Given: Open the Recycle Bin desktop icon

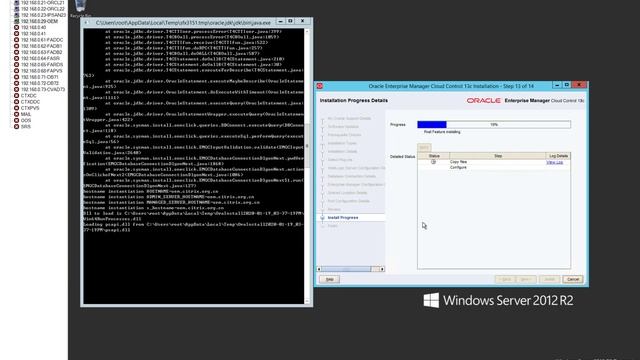Looking at the screenshot, I should [x=80, y=7].
